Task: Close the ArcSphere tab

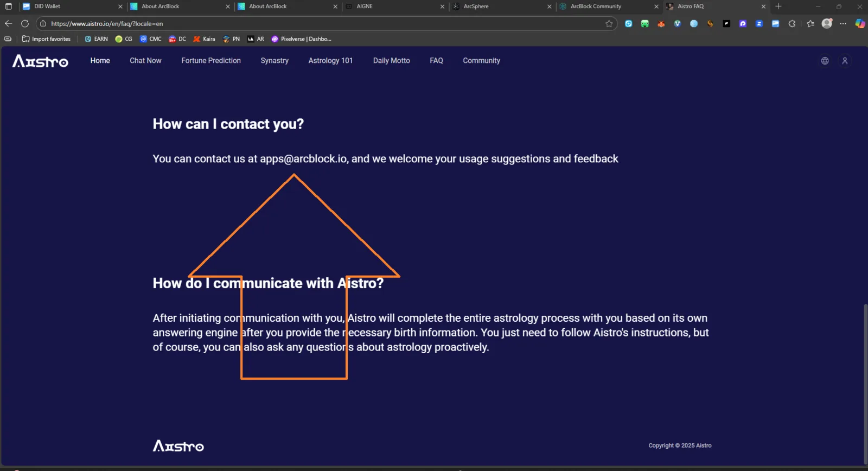Action: pyautogui.click(x=549, y=7)
